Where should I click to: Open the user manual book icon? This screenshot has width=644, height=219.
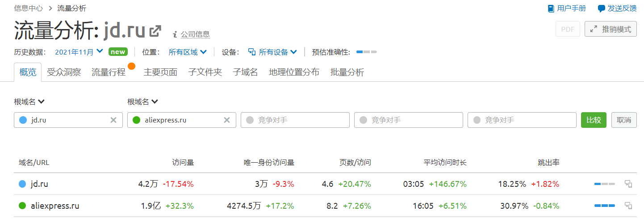551,8
